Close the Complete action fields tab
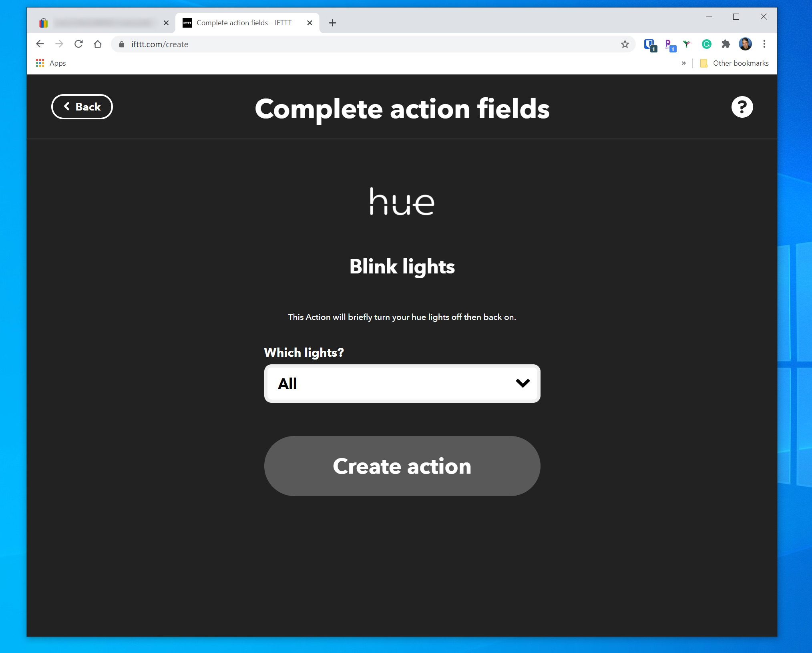 click(310, 23)
